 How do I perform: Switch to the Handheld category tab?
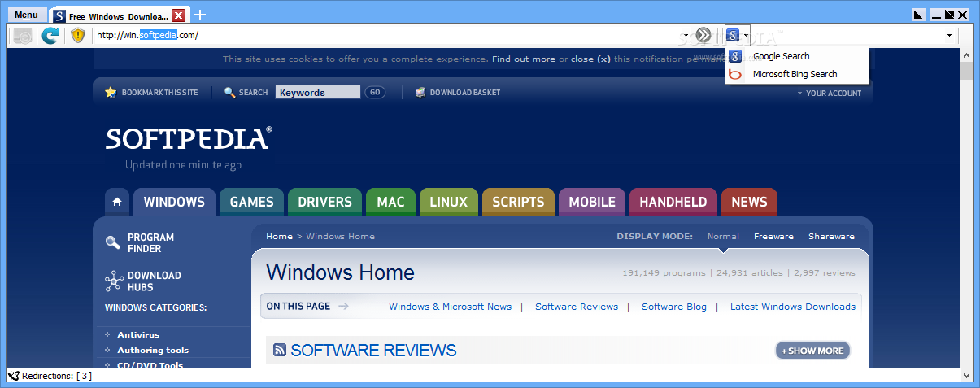673,202
